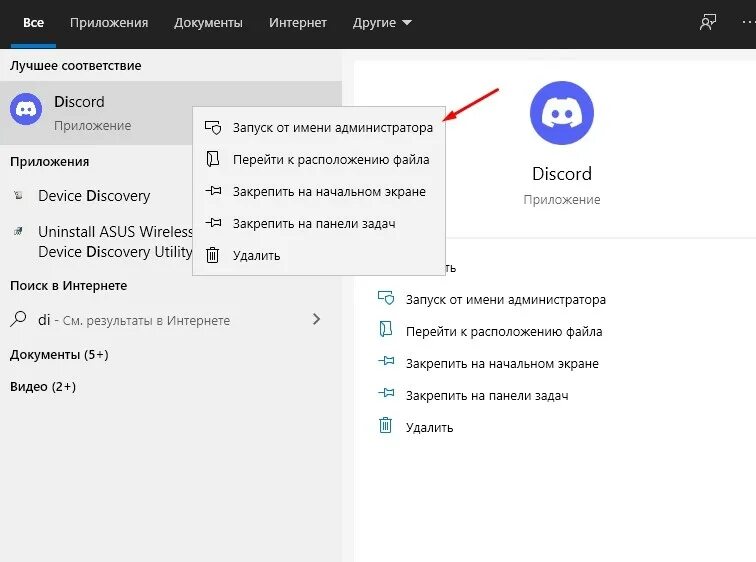Click the file location icon in context menu
This screenshot has height=562, width=756.
pyautogui.click(x=213, y=159)
